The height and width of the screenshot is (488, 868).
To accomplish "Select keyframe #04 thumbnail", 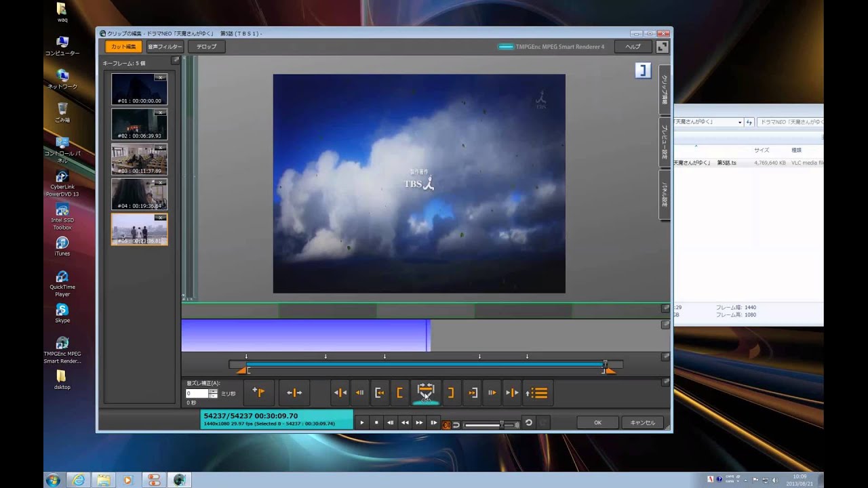I will point(139,195).
